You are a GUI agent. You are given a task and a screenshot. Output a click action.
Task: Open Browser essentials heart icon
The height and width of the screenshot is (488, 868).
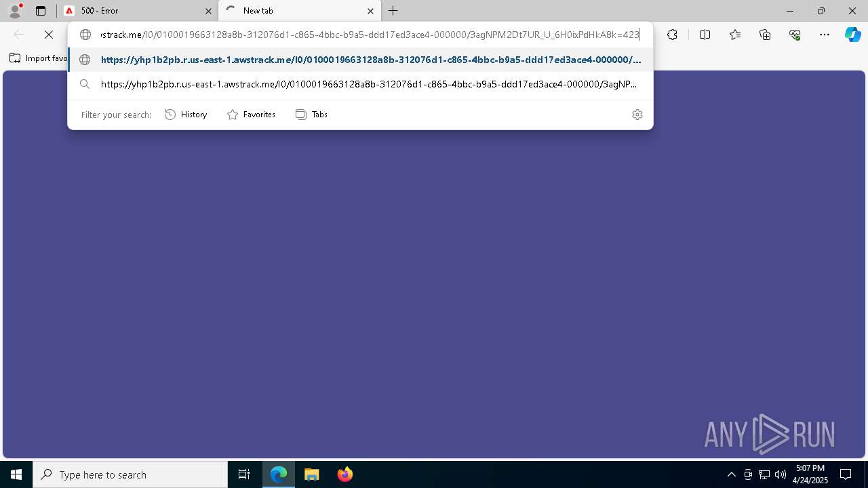click(x=795, y=35)
